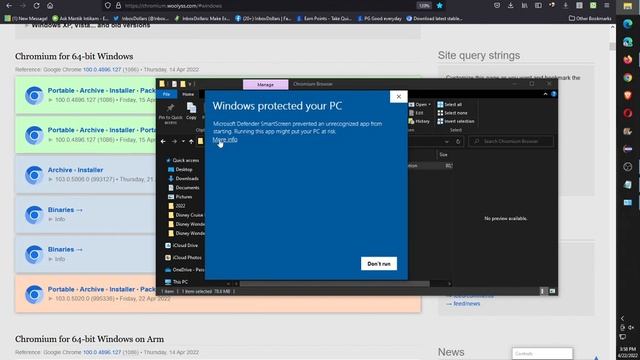Click the Search Chromium Browser field

click(511, 142)
